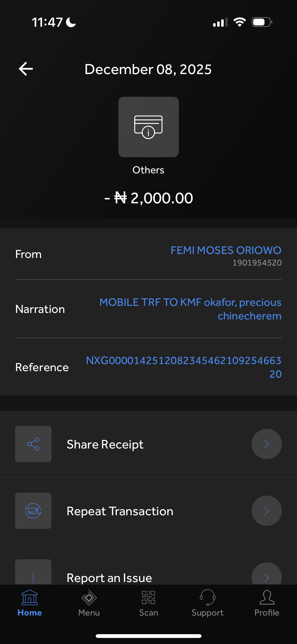This screenshot has width=297, height=644.
Task: Tap the Share Receipt share icon
Action: point(33,444)
